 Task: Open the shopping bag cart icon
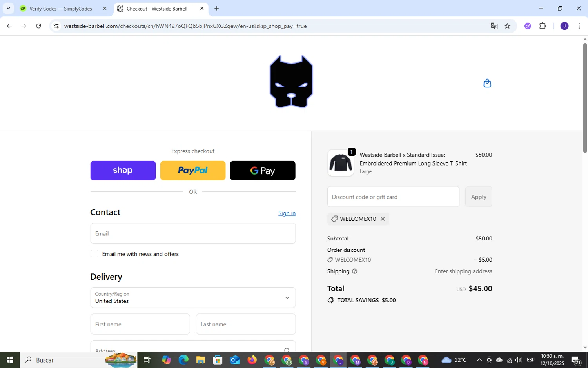[487, 83]
